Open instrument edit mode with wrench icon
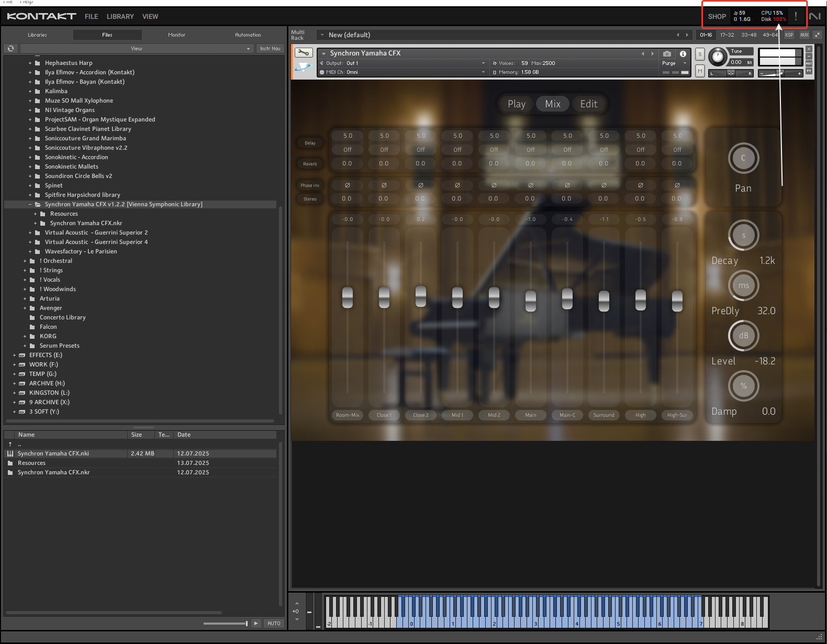The width and height of the screenshot is (827, 644). pos(304,53)
